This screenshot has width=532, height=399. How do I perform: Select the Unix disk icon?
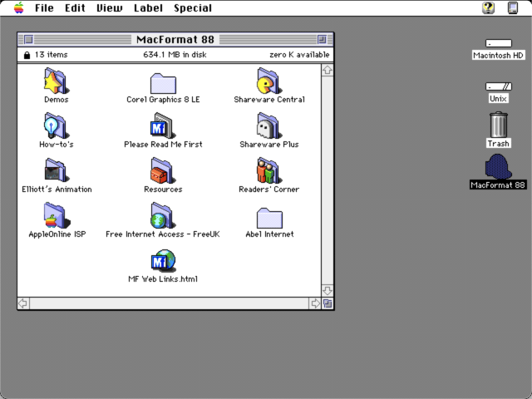[499, 86]
